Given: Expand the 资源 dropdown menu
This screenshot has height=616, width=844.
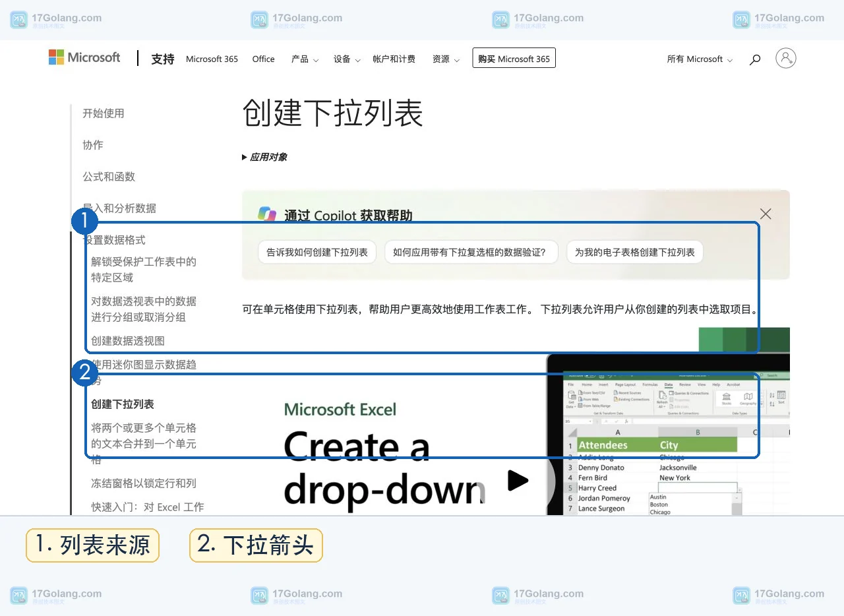Looking at the screenshot, I should pos(446,59).
